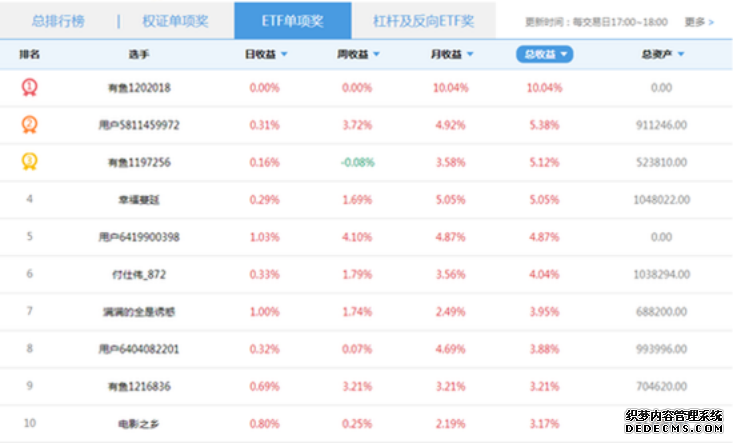Select the rank 7 player name
734x443 pixels.
tap(139, 312)
